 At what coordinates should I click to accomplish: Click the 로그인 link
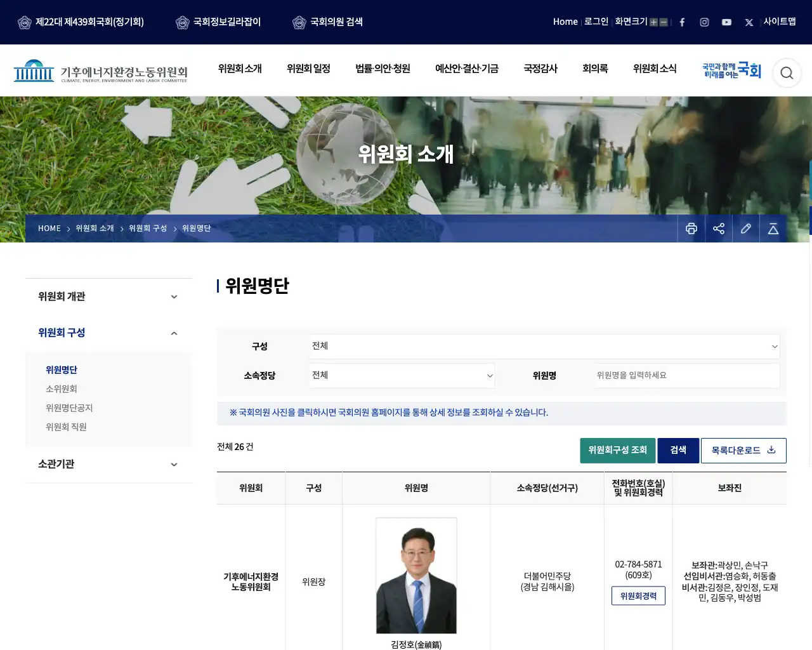click(596, 22)
